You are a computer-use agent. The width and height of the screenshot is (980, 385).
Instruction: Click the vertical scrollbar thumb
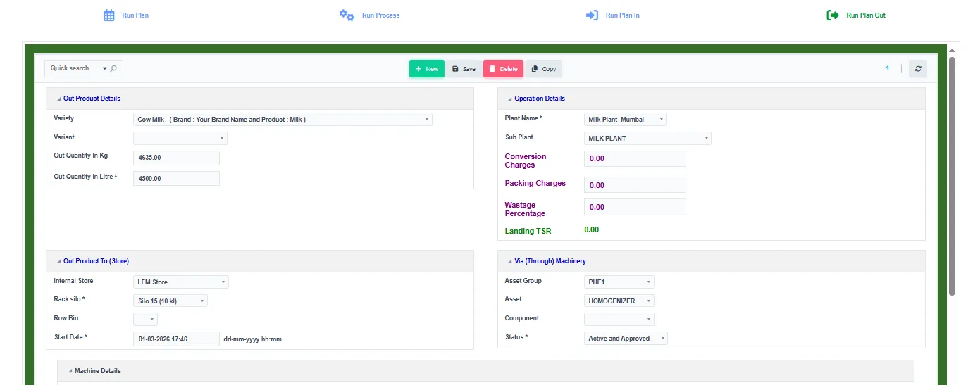[x=952, y=176]
